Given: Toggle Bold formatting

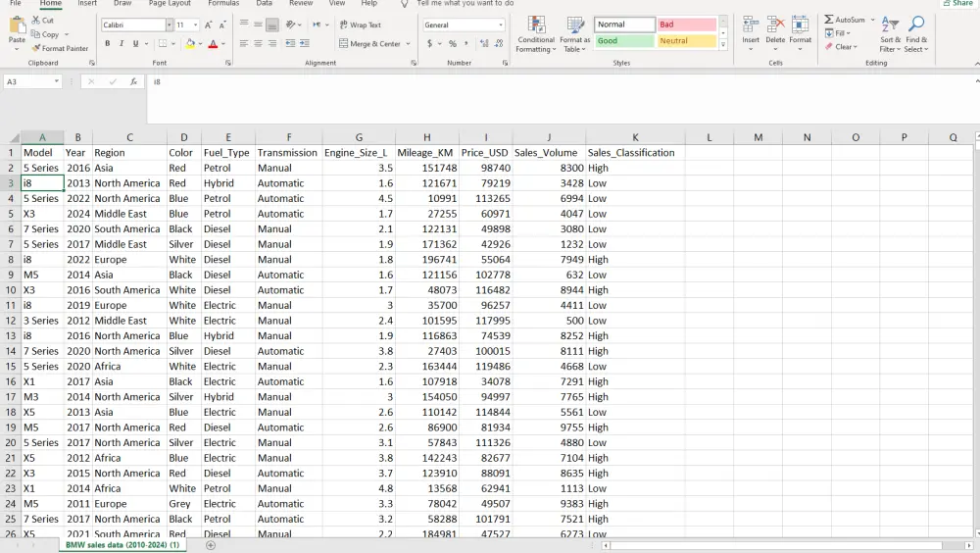Looking at the screenshot, I should pyautogui.click(x=108, y=44).
